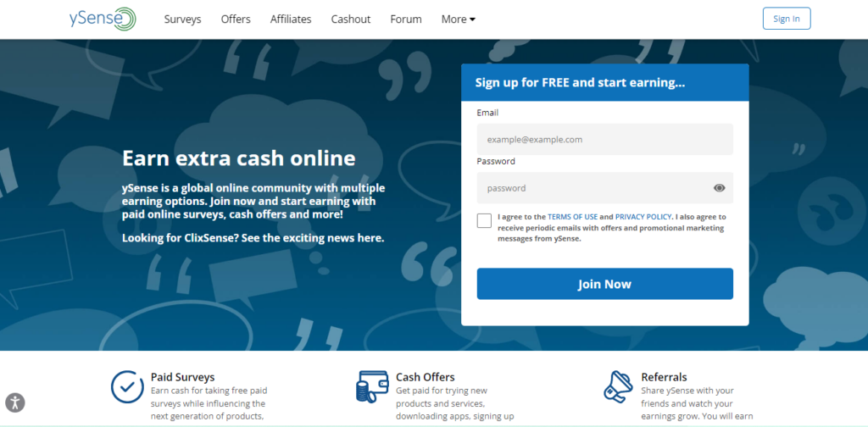Viewport: 868px width, 427px height.
Task: Open the PRIVACY POLICY link
Action: click(643, 217)
